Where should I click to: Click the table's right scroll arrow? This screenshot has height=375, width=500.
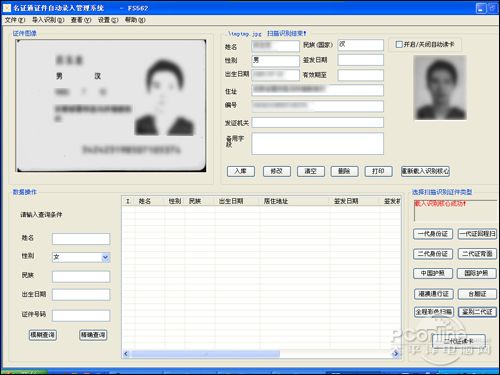(396, 354)
